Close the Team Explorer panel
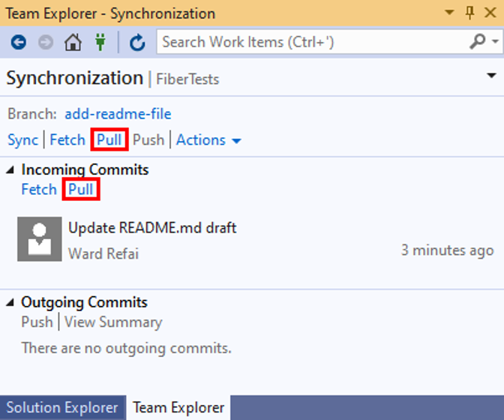The width and height of the screenshot is (504, 420). (490, 13)
